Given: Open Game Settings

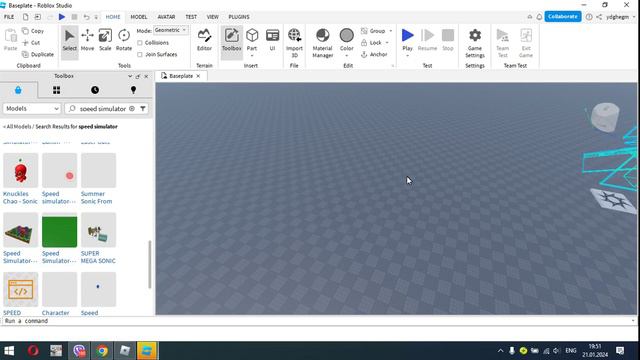Looking at the screenshot, I should [475, 43].
